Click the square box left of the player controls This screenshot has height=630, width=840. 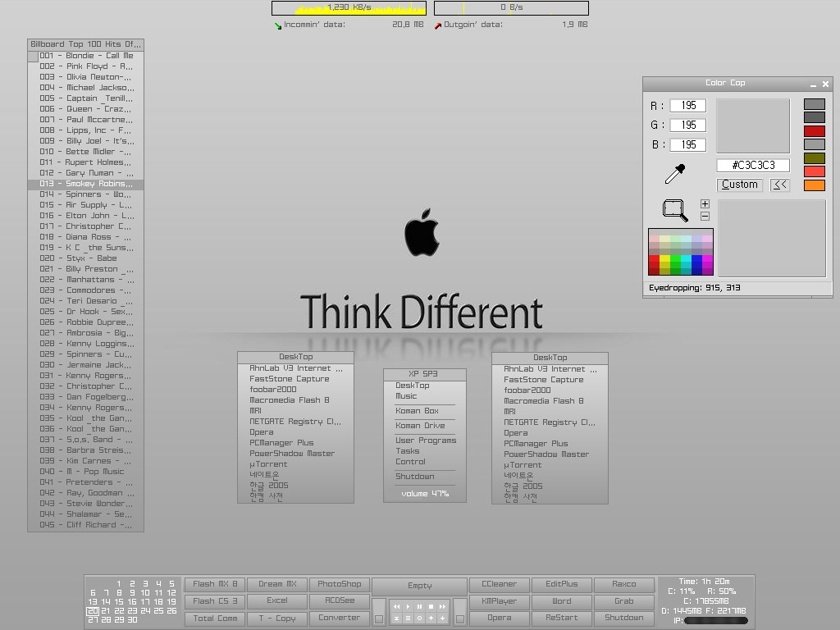point(379,619)
